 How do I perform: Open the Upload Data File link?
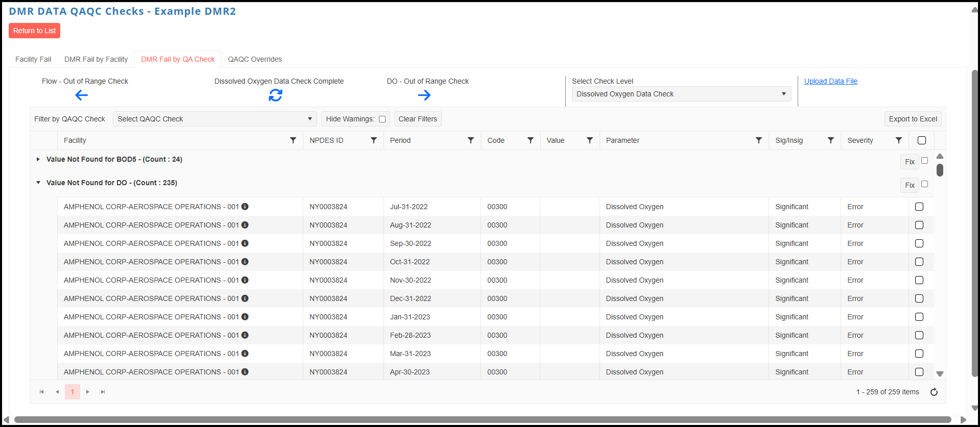[x=831, y=81]
